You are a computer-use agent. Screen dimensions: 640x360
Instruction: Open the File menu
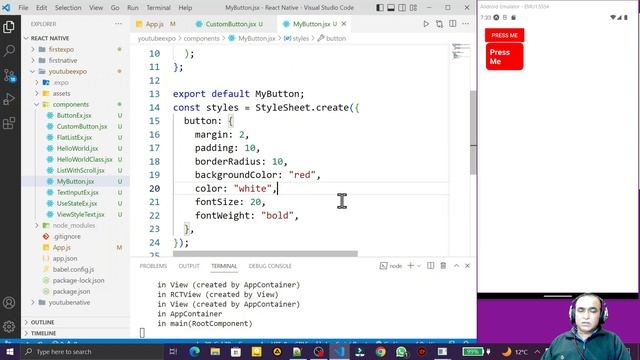tap(23, 8)
